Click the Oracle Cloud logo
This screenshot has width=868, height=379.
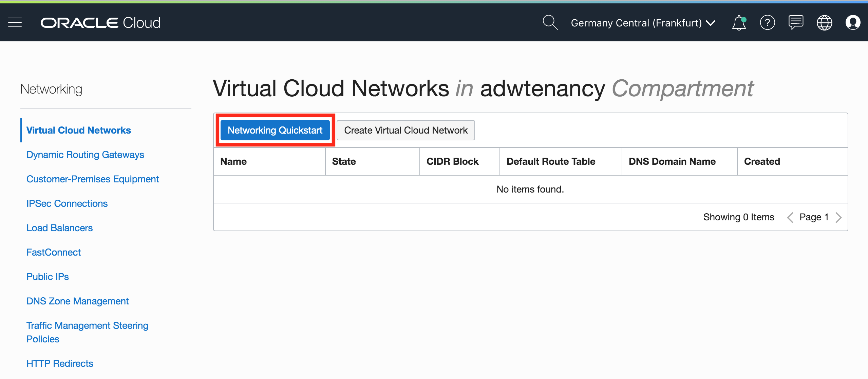tap(100, 23)
